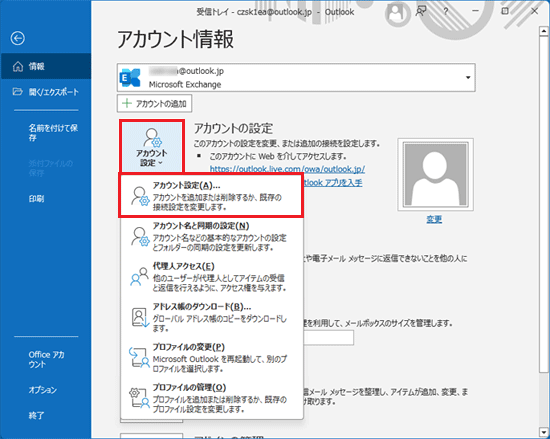Screen dimensions: 550x439
Task: Select 印刷 in the sidebar
Action: 36,199
